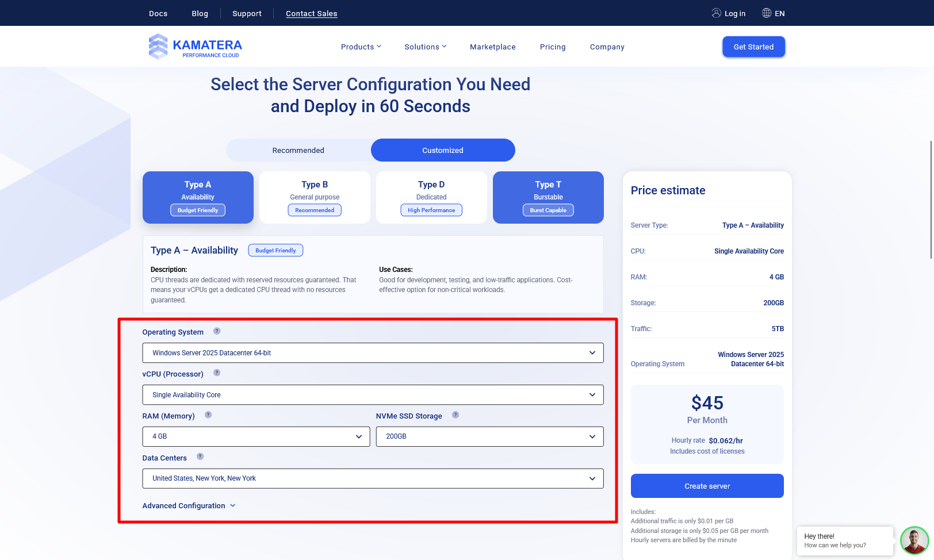Click the NVMe SSD Storage help icon
The image size is (934, 560).
tap(455, 415)
